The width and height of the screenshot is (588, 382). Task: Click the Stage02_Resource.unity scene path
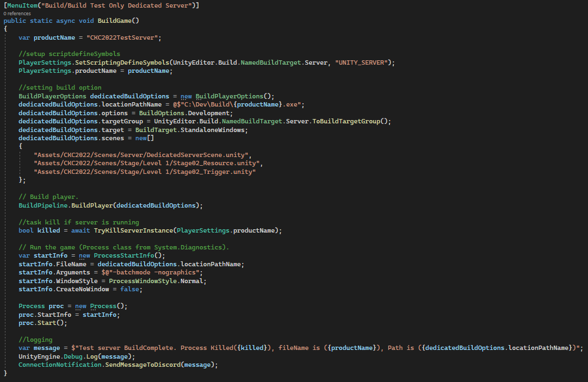point(148,163)
